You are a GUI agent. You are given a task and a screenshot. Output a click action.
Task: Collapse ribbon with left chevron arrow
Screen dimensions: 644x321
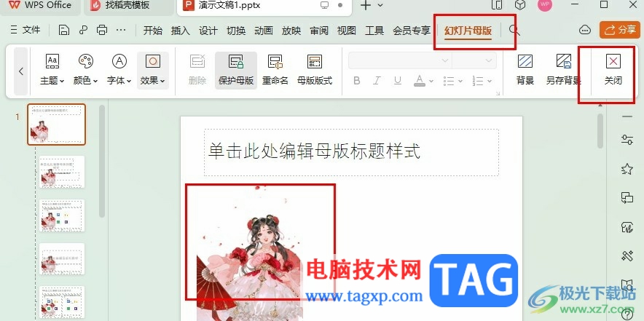coord(21,71)
